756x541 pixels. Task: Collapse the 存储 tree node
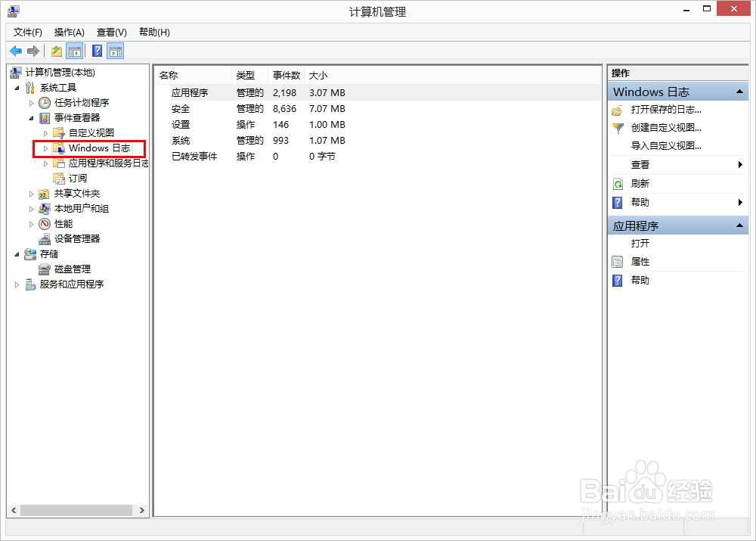tap(17, 254)
